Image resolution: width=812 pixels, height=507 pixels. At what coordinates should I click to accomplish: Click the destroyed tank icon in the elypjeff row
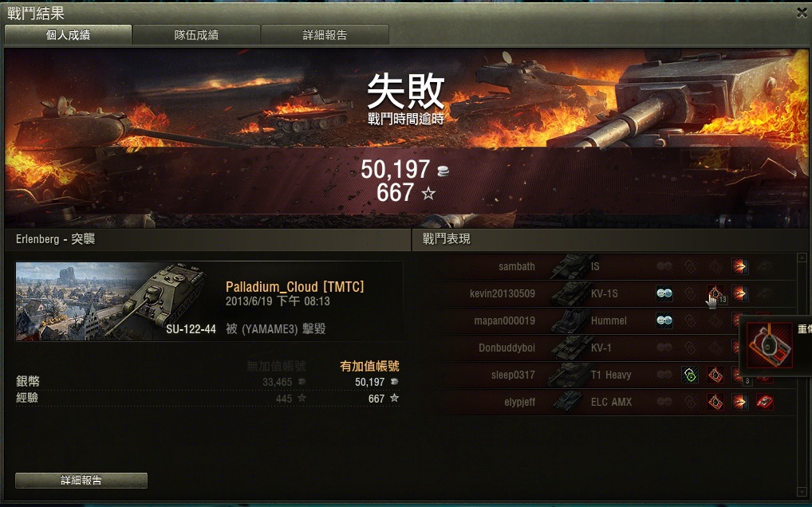pos(765,402)
